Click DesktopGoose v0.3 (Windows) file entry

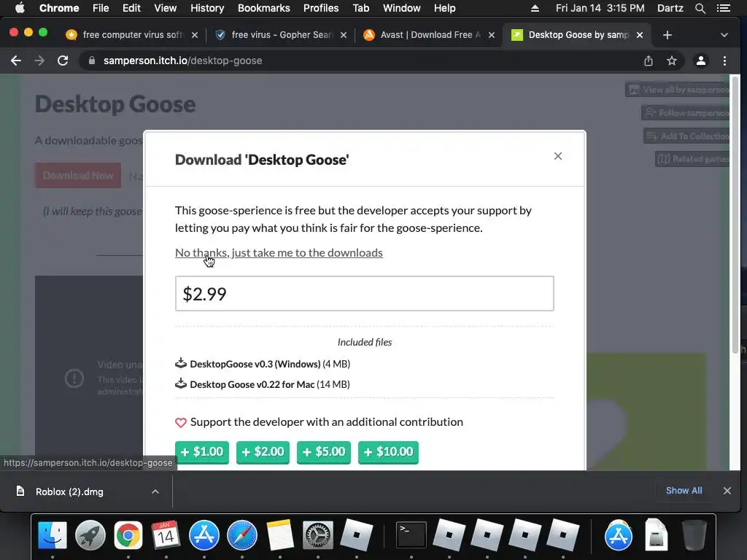coord(263,364)
